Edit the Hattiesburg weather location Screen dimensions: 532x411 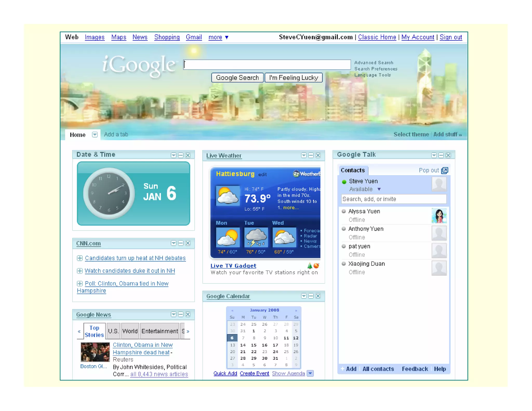coord(262,175)
